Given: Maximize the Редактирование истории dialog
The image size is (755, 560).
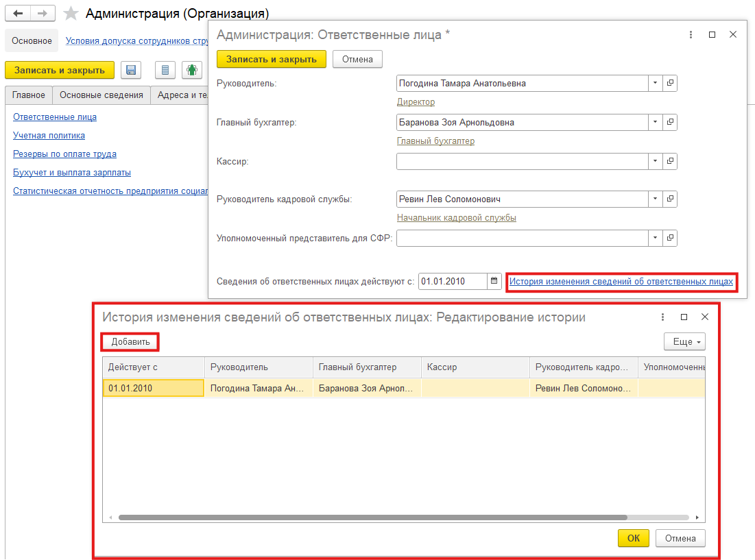Looking at the screenshot, I should (684, 317).
